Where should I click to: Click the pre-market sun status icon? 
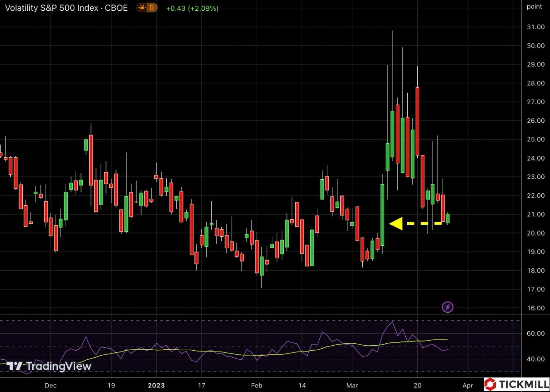(x=142, y=8)
